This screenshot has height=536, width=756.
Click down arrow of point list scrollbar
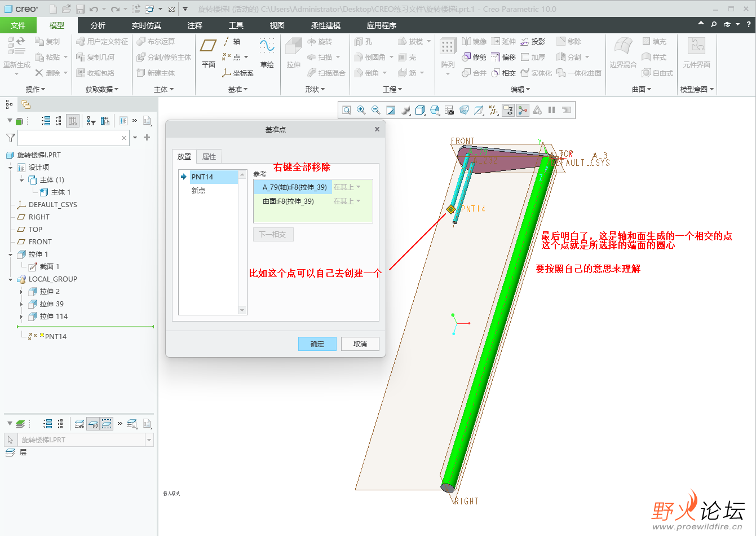pos(242,310)
